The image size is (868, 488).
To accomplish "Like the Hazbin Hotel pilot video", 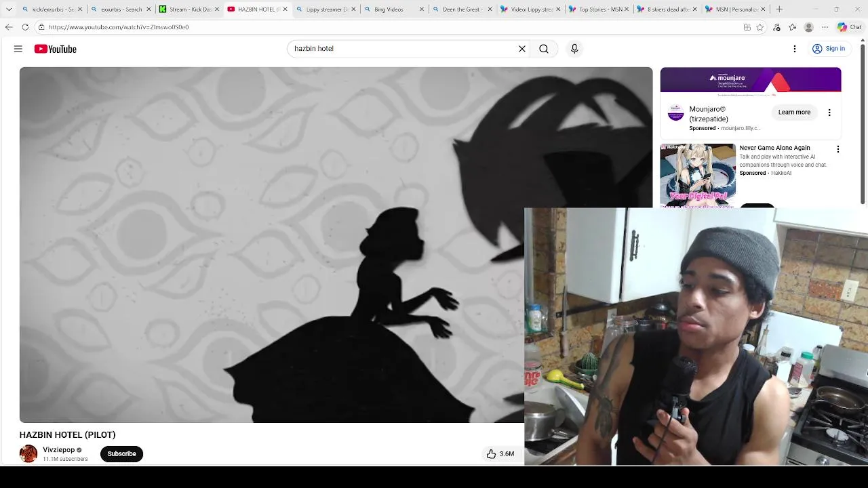I will pos(500,453).
